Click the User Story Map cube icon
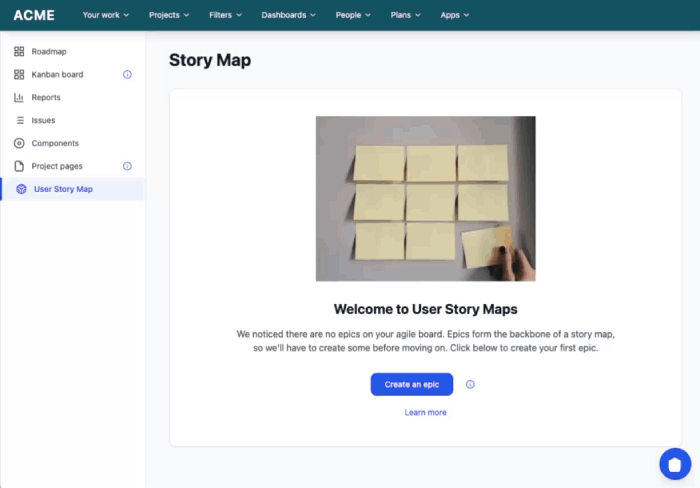The height and width of the screenshot is (488, 700). tap(21, 189)
